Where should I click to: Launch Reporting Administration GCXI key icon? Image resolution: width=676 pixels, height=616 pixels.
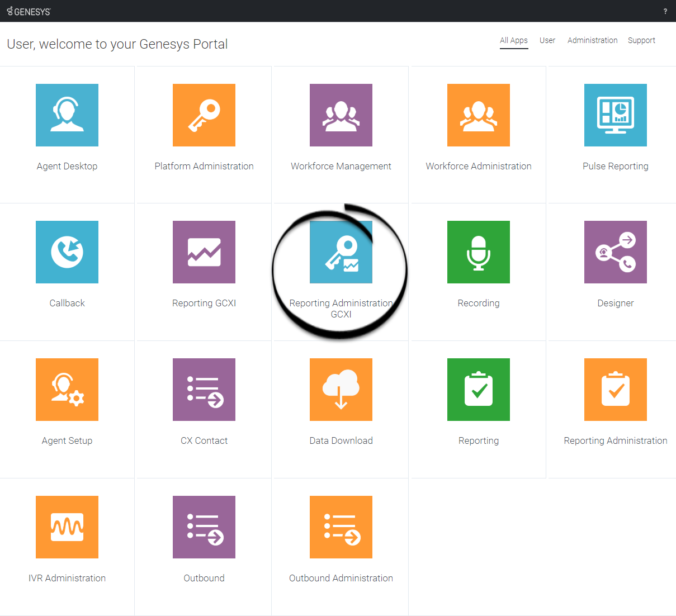click(341, 252)
